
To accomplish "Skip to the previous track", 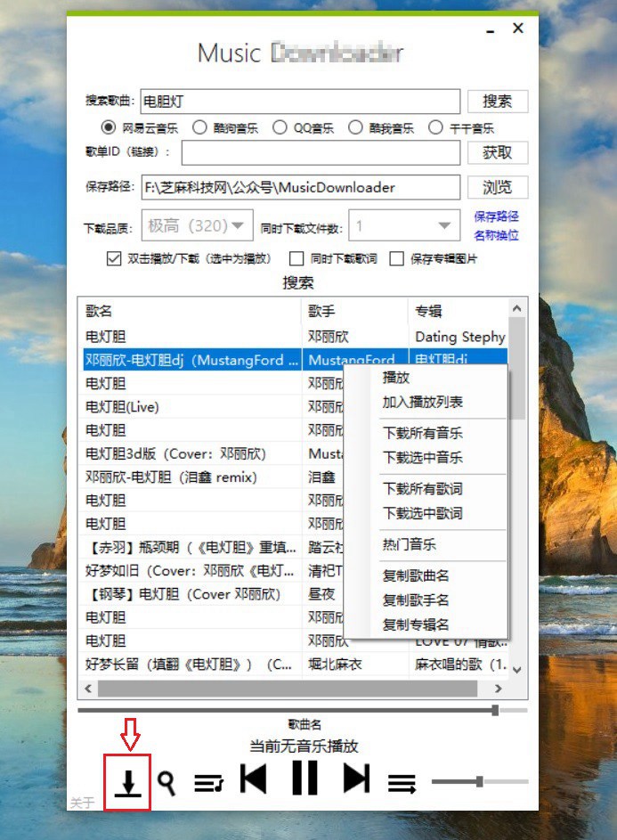I will [254, 778].
